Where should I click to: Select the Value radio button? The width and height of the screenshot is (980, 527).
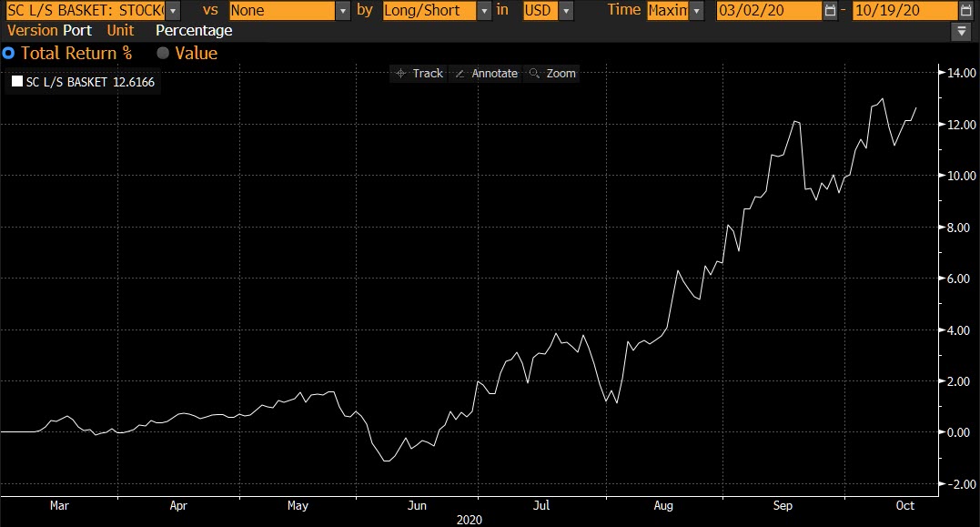click(x=163, y=53)
